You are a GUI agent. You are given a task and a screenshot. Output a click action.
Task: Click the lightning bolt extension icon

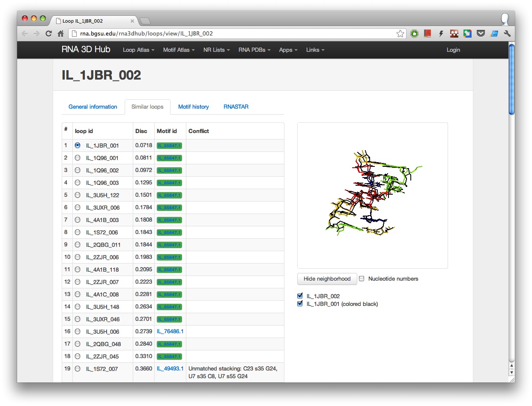[x=441, y=34]
